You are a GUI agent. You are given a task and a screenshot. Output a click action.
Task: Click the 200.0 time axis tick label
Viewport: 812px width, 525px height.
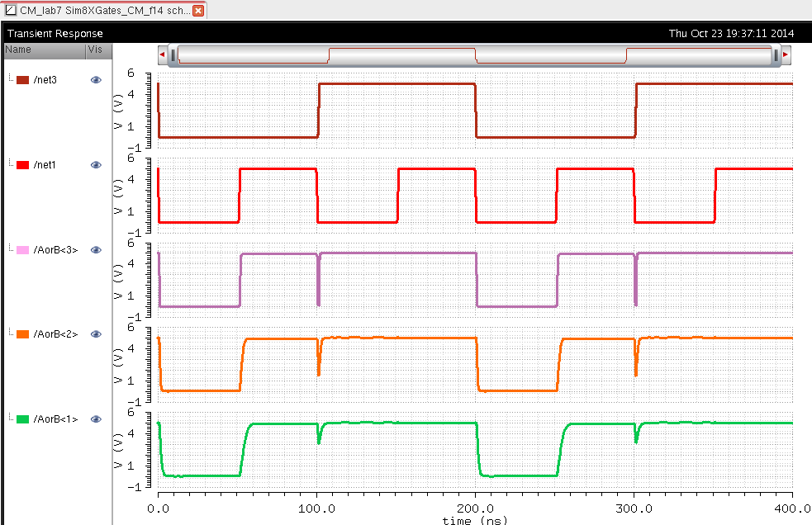[475, 508]
